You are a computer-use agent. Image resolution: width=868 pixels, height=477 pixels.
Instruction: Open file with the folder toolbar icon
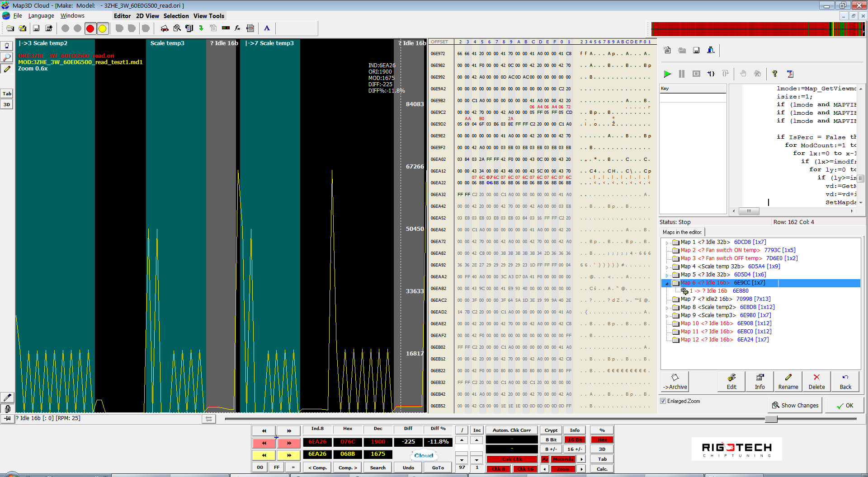click(10, 28)
